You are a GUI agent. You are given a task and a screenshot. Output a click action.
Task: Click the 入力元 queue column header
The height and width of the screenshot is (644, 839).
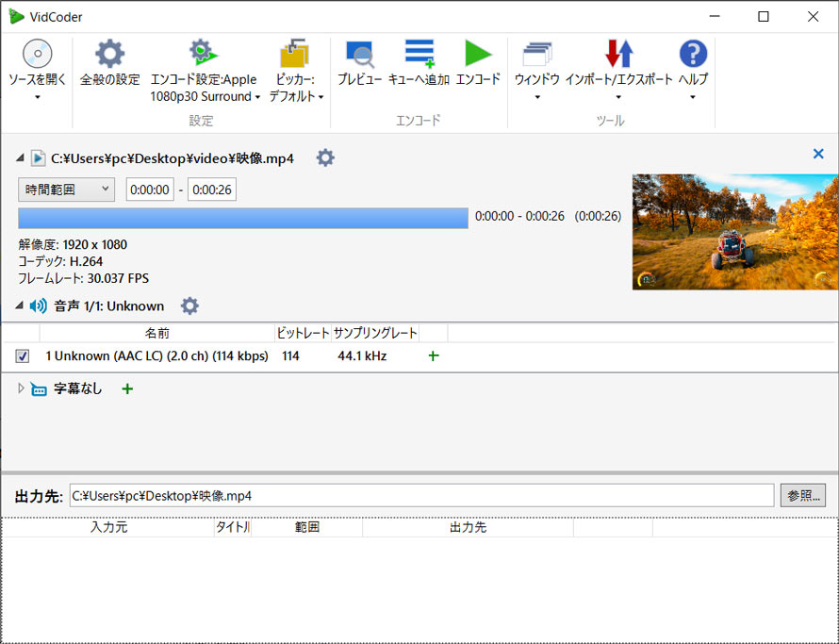coord(108,527)
